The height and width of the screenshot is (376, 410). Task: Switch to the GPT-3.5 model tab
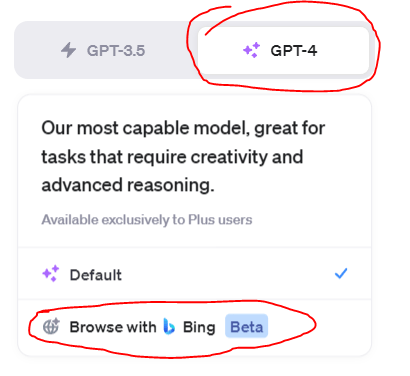[x=103, y=50]
